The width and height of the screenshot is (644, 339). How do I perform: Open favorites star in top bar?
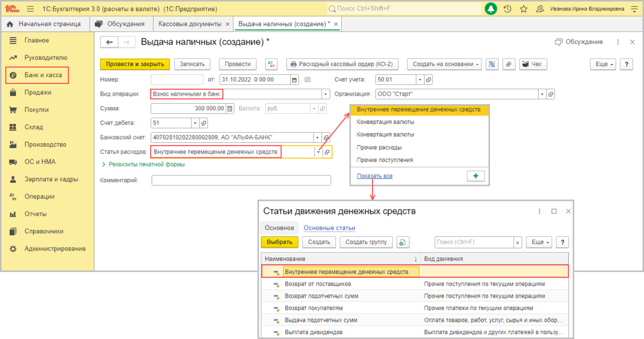[x=523, y=9]
